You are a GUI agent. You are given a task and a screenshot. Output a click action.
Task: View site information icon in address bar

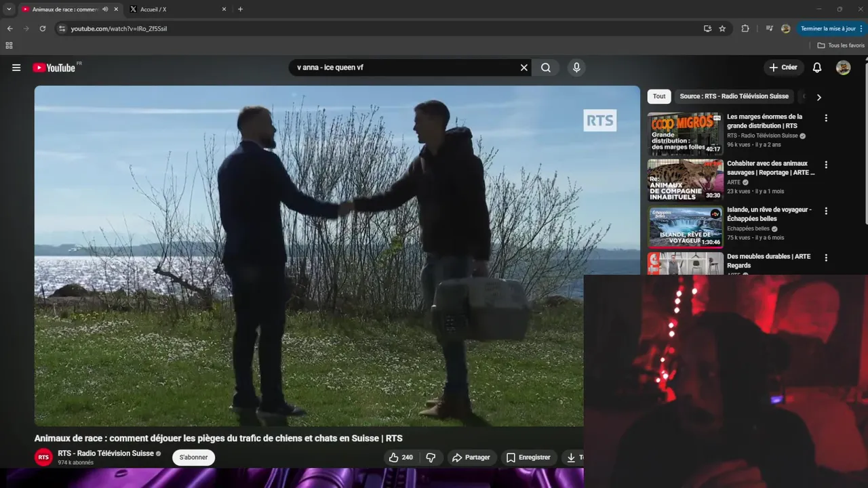coord(62,28)
